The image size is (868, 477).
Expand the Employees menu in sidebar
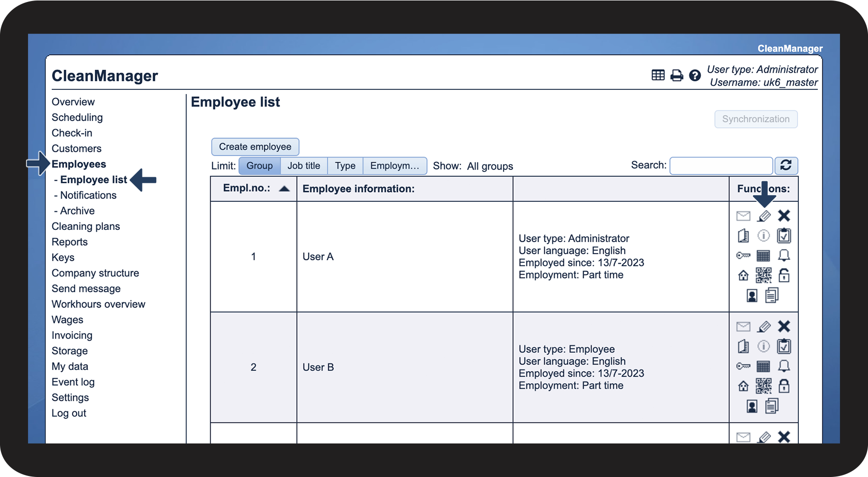[x=79, y=164]
